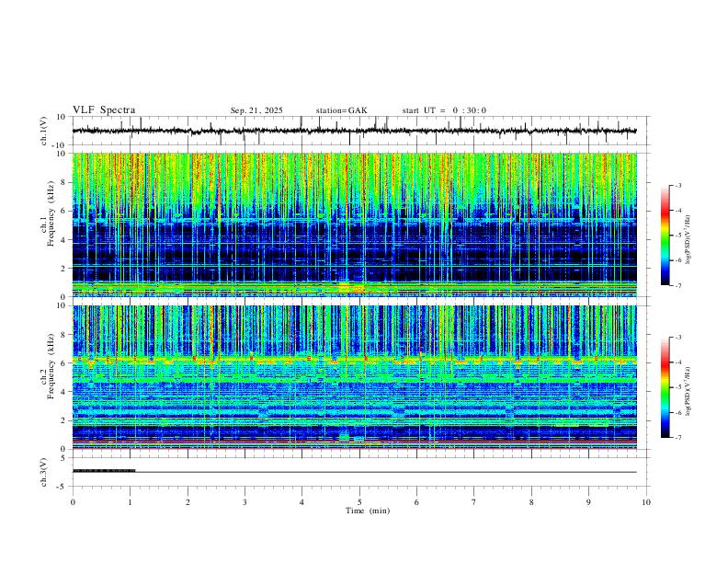Click the 'start UT = 0 :30: 0' text
The width and height of the screenshot is (728, 563).
444,110
